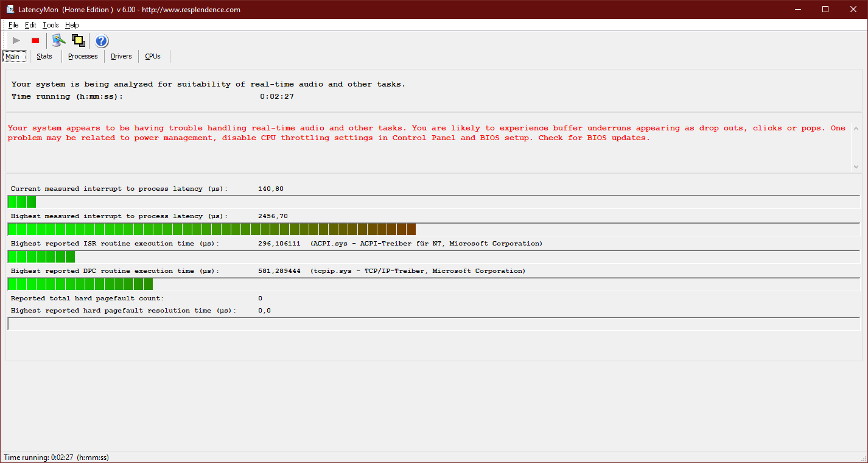Image resolution: width=868 pixels, height=463 pixels.
Task: Stop monitoring with the red square button
Action: 35,41
